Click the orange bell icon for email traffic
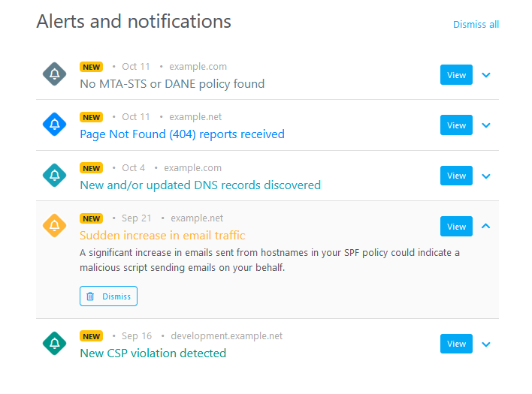Viewport: 532px width, 394px height. 55,226
